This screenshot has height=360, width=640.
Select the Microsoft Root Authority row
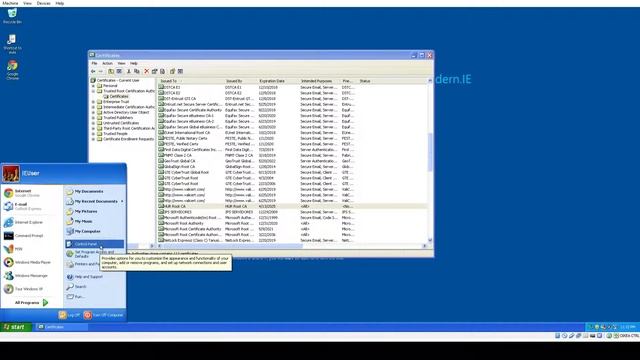point(293,224)
